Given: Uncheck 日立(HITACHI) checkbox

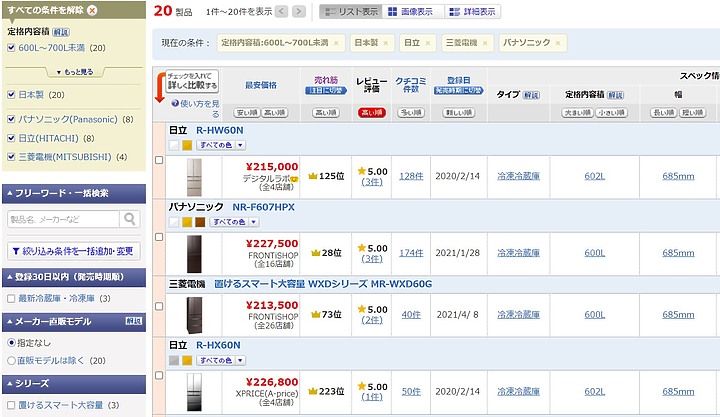Looking at the screenshot, I should pos(11,138).
